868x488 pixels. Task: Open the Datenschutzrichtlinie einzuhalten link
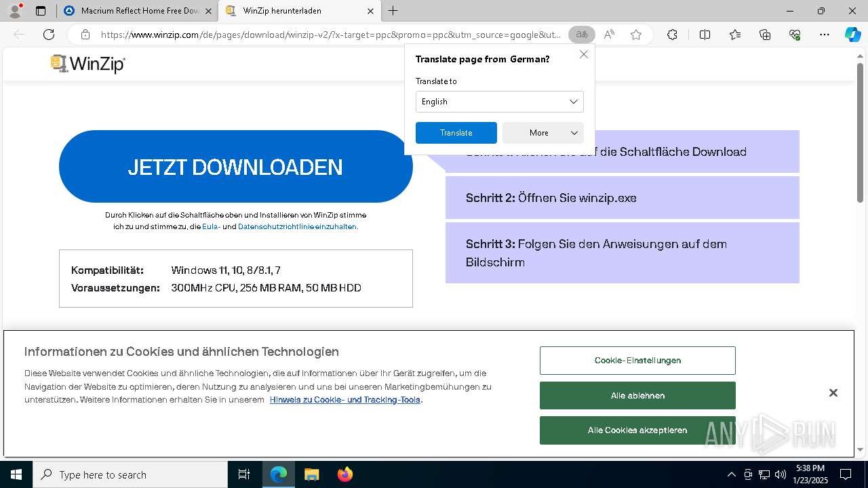[297, 227]
